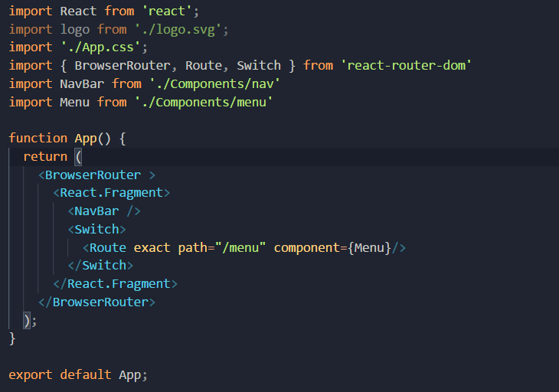Click NavBar in its import line
Screen dimensions: 559x392
click(x=82, y=83)
